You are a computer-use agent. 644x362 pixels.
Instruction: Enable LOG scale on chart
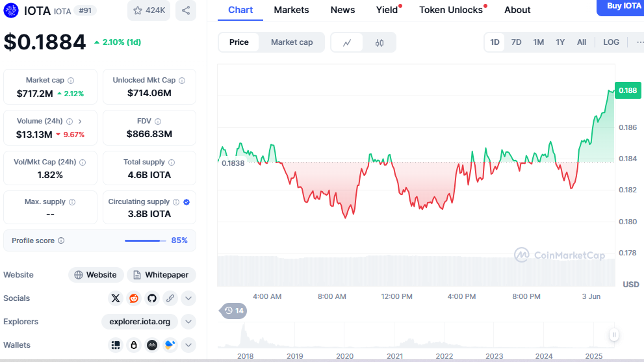pos(611,42)
